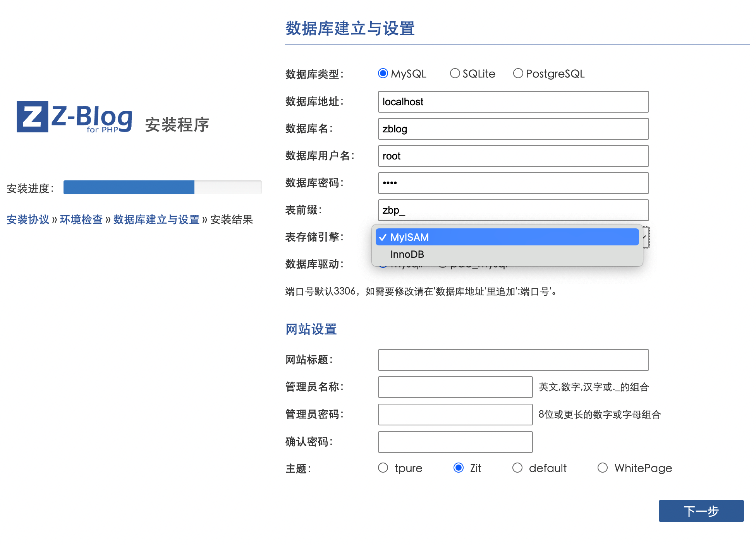
Task: Focus the database name field zblog
Action: point(513,129)
